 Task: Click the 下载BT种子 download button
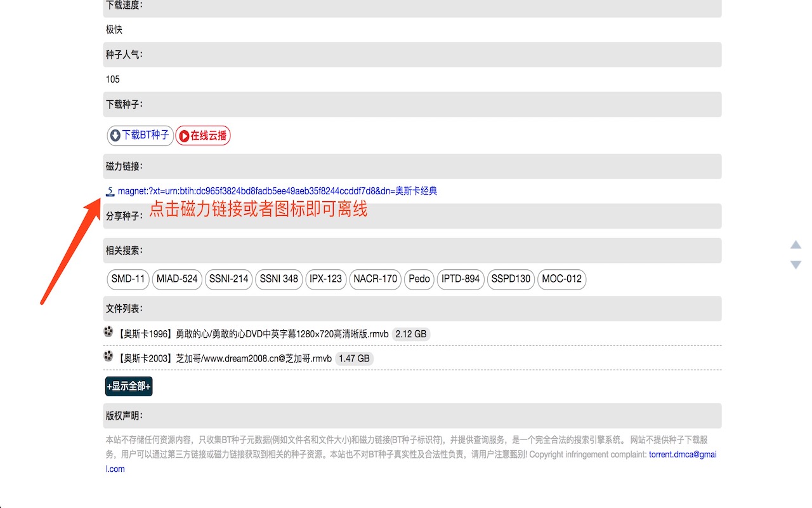point(140,135)
